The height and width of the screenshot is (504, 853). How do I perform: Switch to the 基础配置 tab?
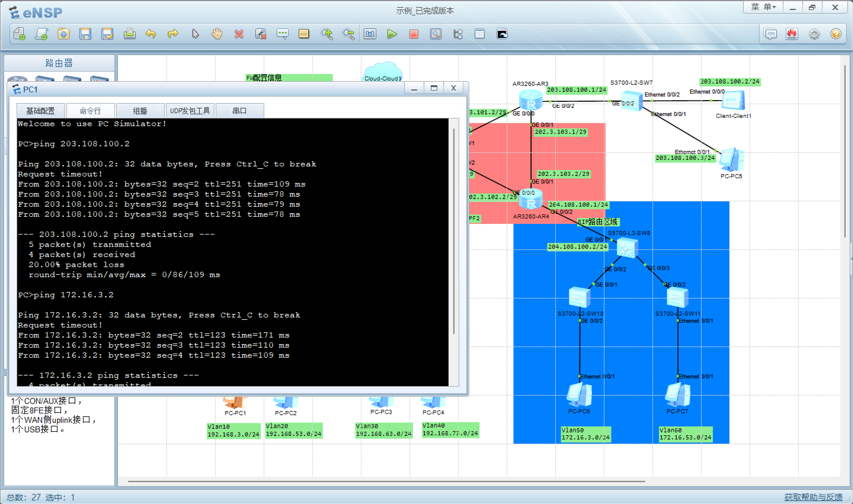click(40, 111)
